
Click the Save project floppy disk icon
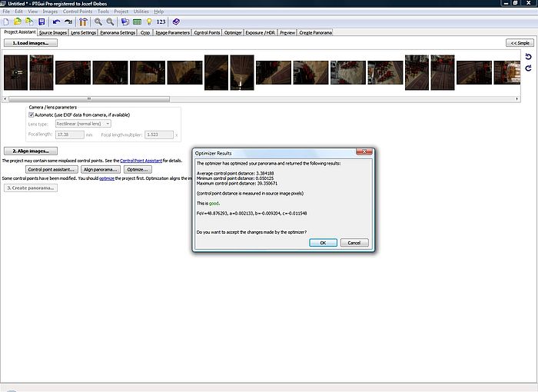42,22
